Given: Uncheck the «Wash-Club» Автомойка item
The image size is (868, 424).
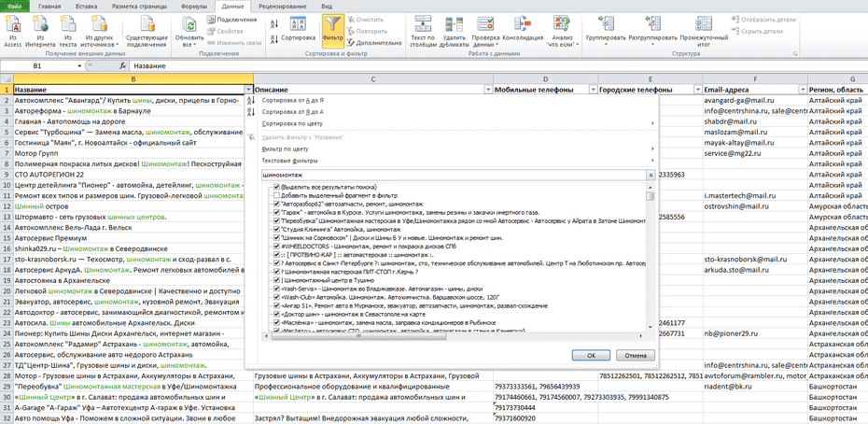Looking at the screenshot, I should click(277, 297).
